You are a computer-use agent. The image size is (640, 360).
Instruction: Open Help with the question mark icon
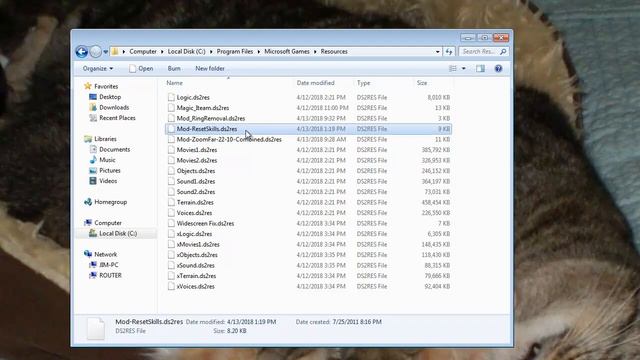[x=498, y=69]
